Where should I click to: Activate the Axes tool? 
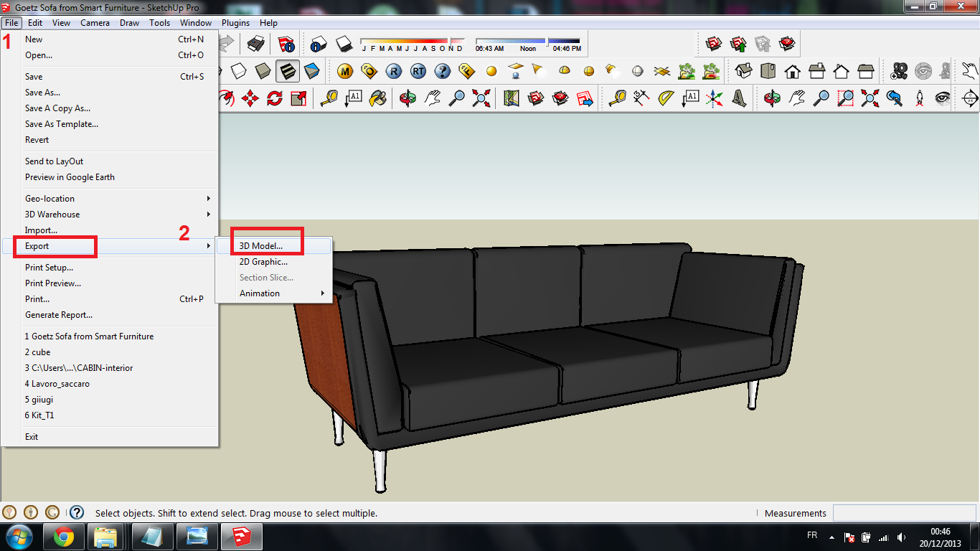[714, 98]
